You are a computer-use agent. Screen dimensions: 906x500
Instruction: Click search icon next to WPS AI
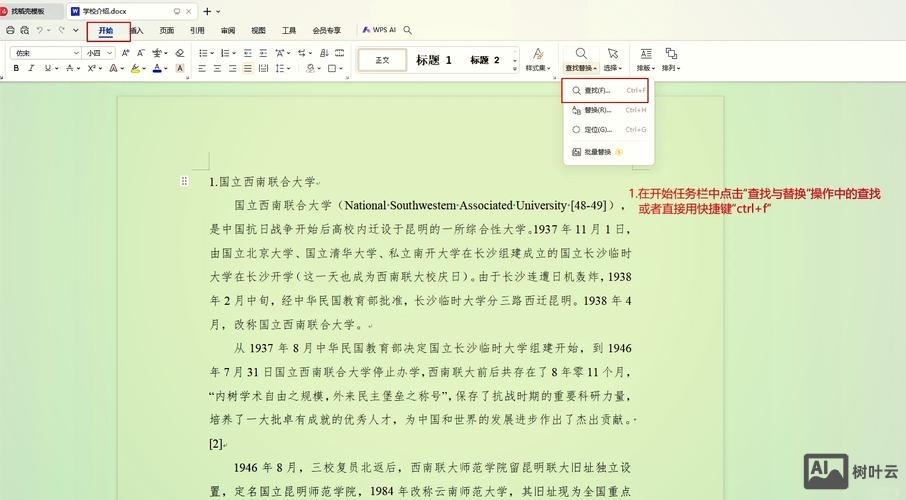(x=407, y=30)
